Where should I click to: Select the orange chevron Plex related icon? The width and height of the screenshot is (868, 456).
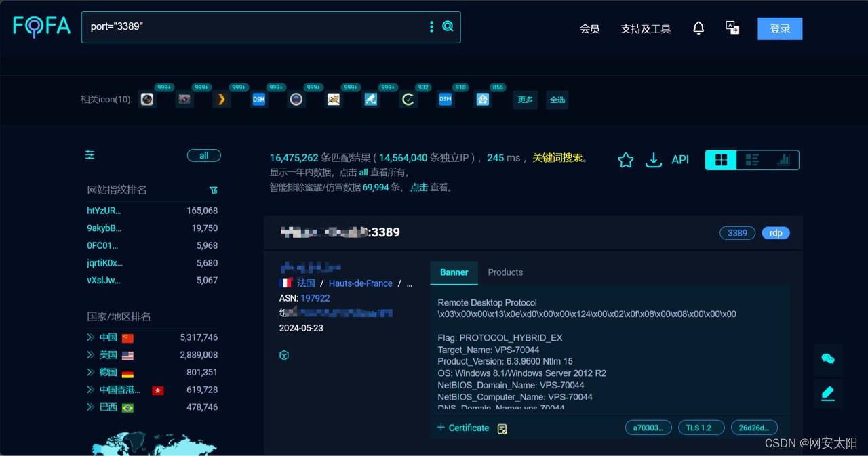(x=221, y=100)
